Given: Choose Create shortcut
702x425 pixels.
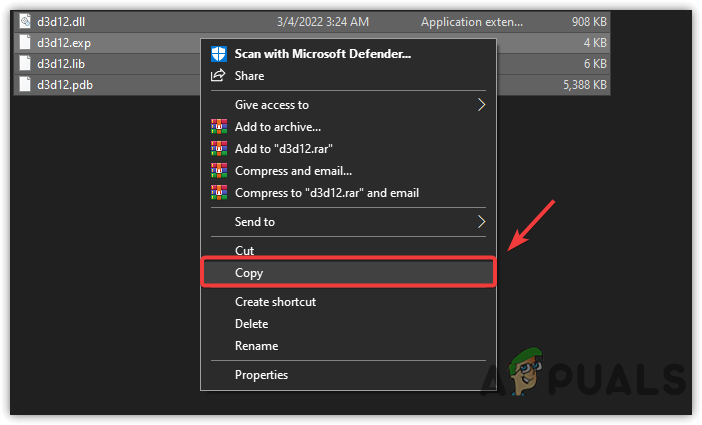Looking at the screenshot, I should pos(348,302).
